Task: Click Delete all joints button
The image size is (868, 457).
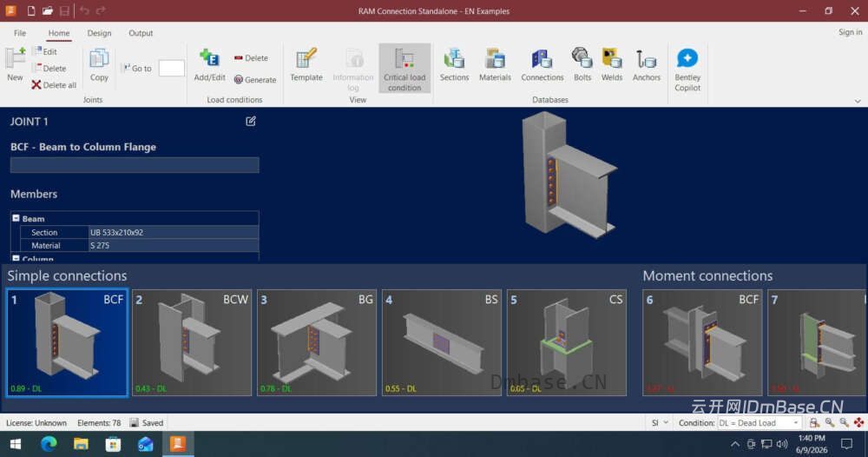Action: [x=54, y=85]
